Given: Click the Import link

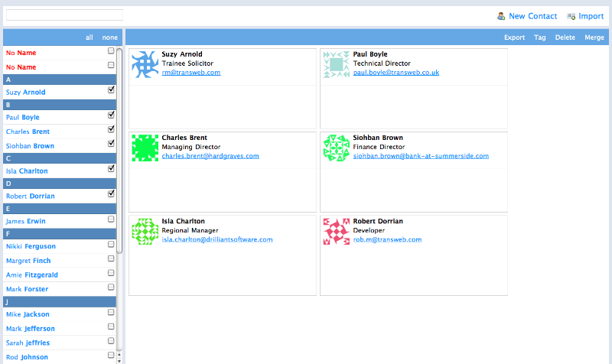Looking at the screenshot, I should click(591, 16).
